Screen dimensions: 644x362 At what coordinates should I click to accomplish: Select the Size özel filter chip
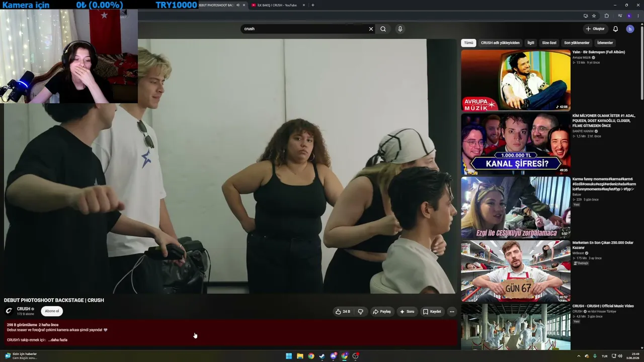[549, 43]
